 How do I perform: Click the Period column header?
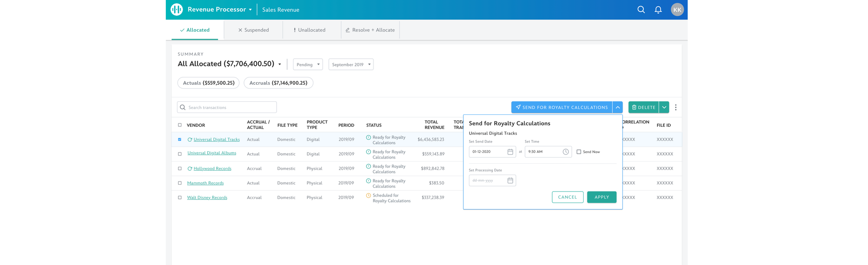tap(346, 125)
